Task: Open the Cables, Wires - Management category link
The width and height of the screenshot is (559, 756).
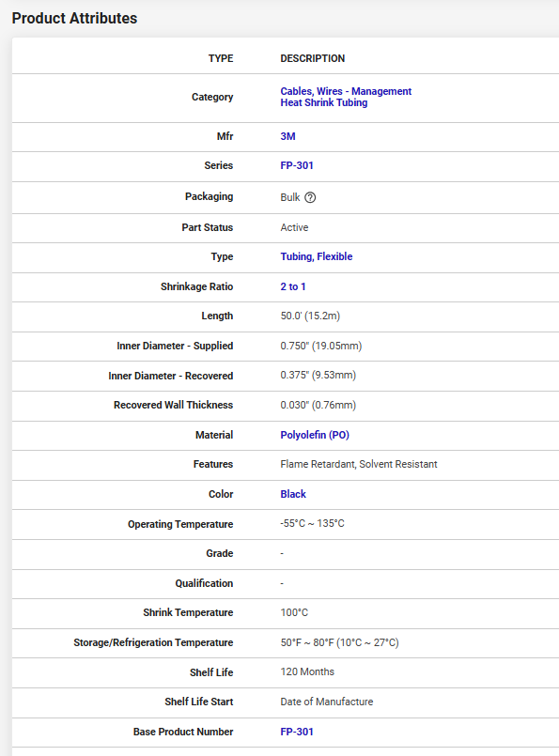Action: click(x=346, y=91)
